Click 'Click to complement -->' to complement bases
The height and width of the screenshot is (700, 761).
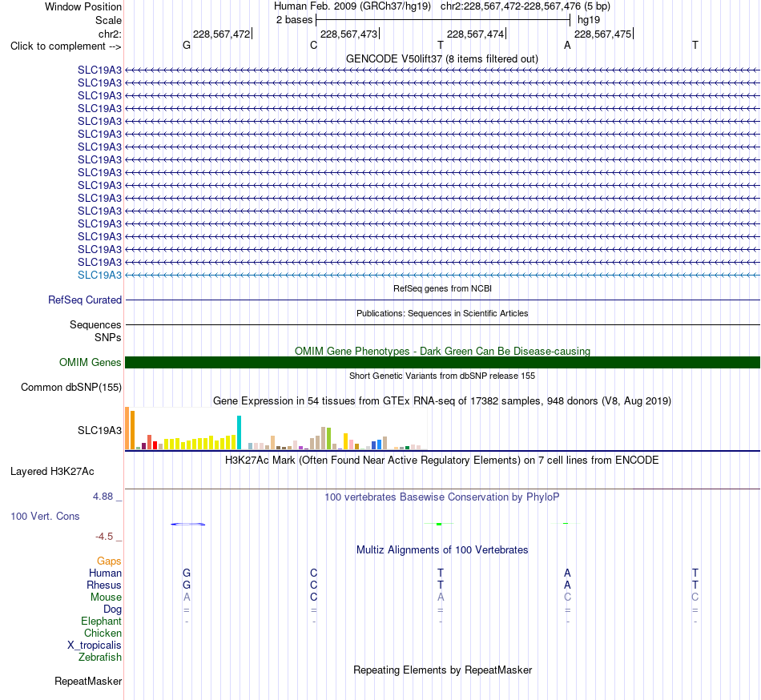pos(66,46)
